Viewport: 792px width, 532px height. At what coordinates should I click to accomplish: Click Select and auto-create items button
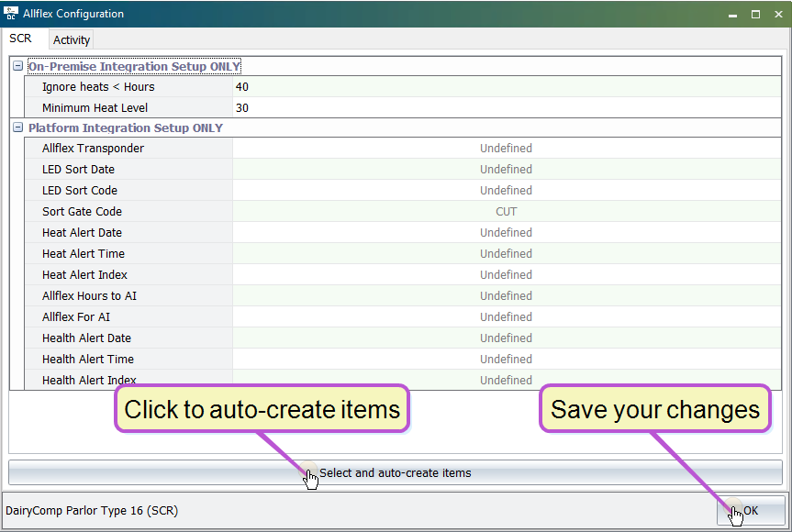pyautogui.click(x=396, y=473)
